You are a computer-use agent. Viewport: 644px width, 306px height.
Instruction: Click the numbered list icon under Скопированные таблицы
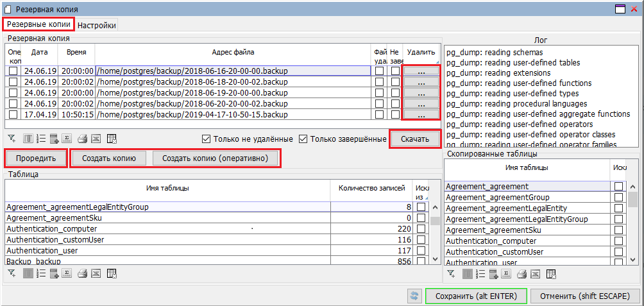(x=480, y=275)
